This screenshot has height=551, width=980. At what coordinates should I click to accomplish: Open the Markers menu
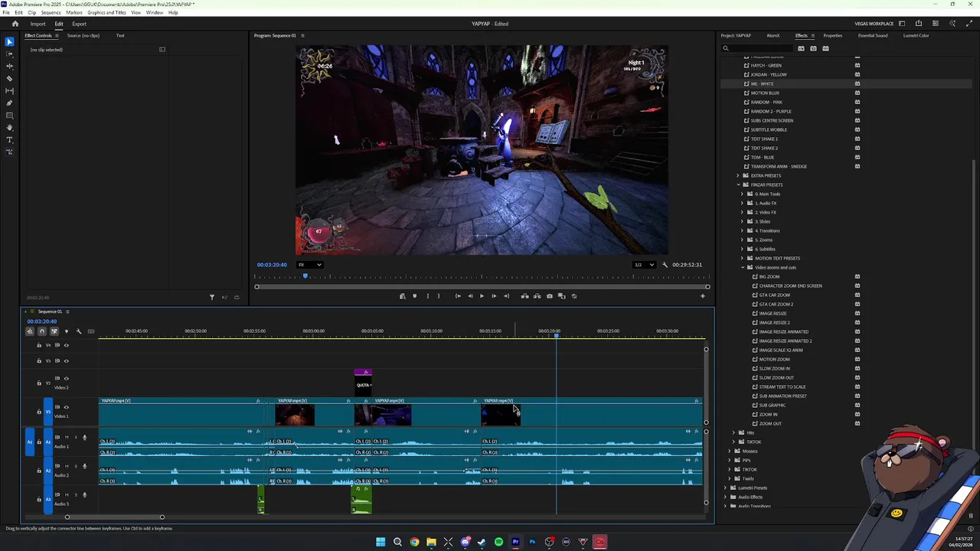74,12
